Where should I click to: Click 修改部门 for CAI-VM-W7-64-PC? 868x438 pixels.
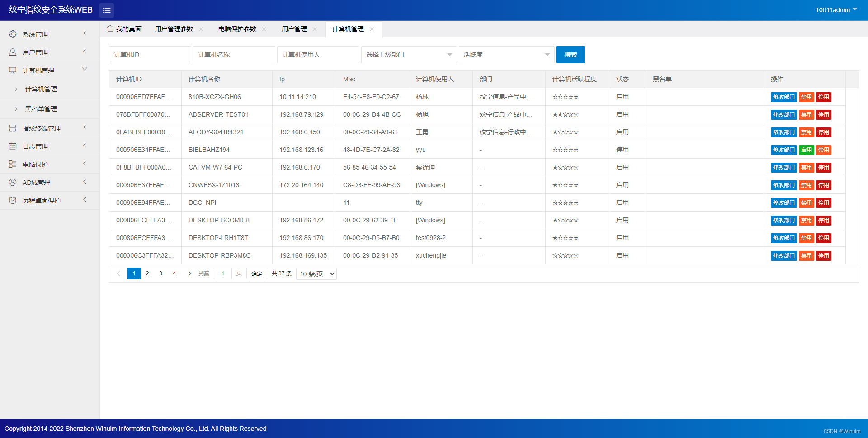coord(784,168)
